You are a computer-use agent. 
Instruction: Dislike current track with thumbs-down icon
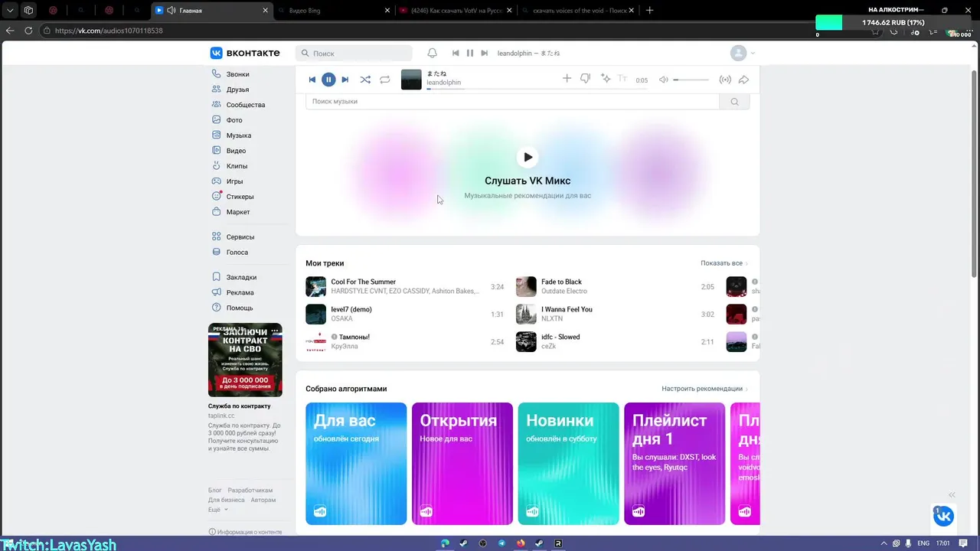point(586,79)
